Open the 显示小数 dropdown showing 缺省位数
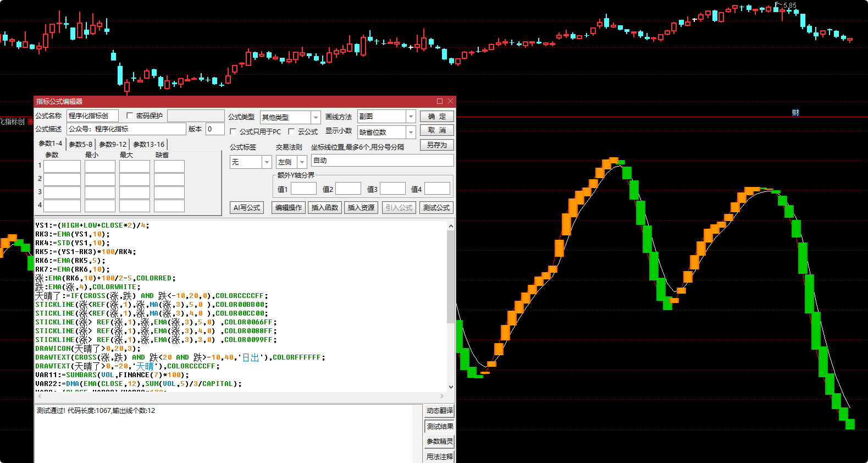 click(x=411, y=132)
